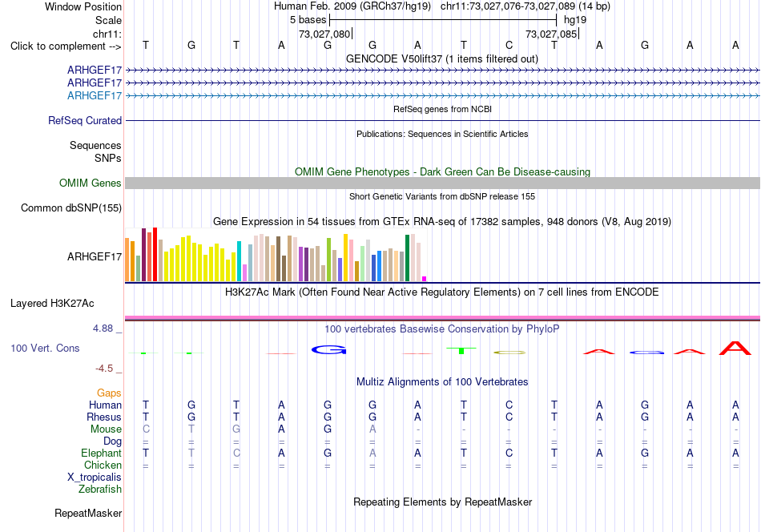Open 'Short Genetic Variants from dbSNP' title
The image size is (761, 532).
point(442,196)
